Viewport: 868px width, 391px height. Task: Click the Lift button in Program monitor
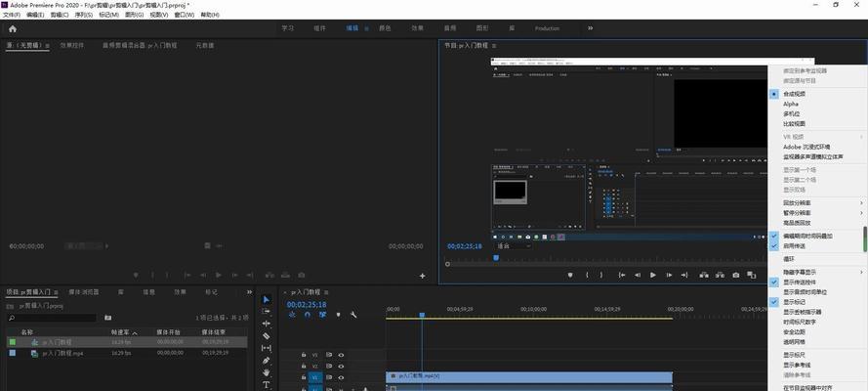(704, 275)
